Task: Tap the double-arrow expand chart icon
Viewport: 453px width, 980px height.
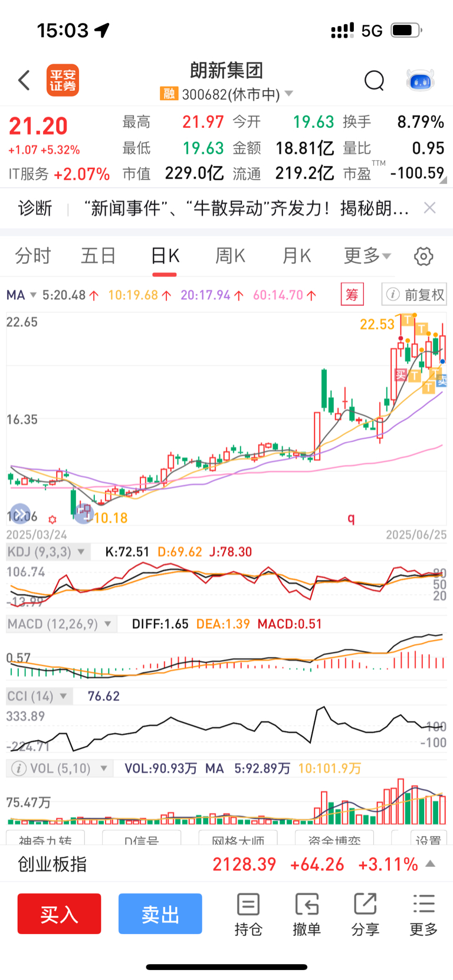Action: pyautogui.click(x=20, y=514)
